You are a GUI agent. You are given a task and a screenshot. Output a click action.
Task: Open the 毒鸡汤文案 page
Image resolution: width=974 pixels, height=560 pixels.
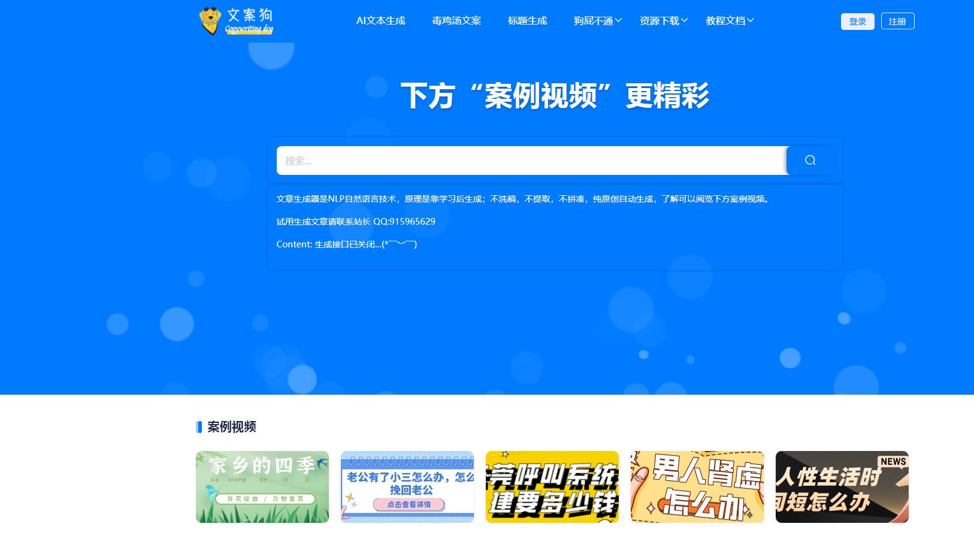(x=456, y=20)
